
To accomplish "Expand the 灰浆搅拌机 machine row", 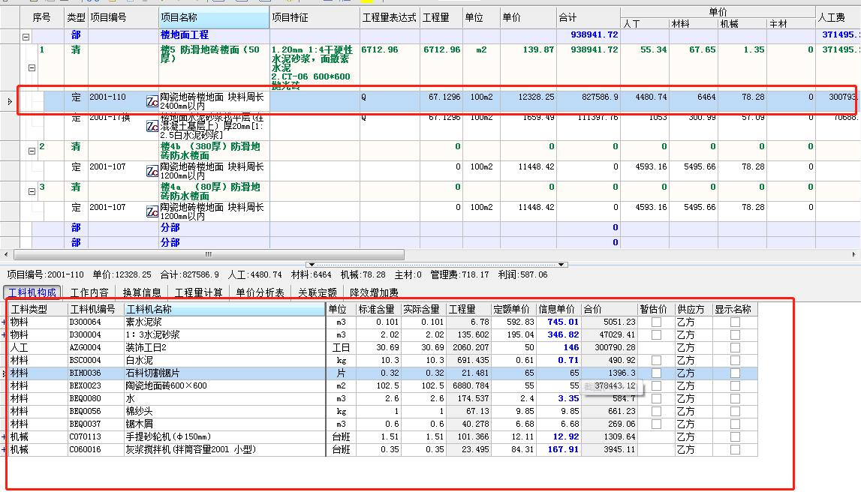I will (x=4, y=450).
